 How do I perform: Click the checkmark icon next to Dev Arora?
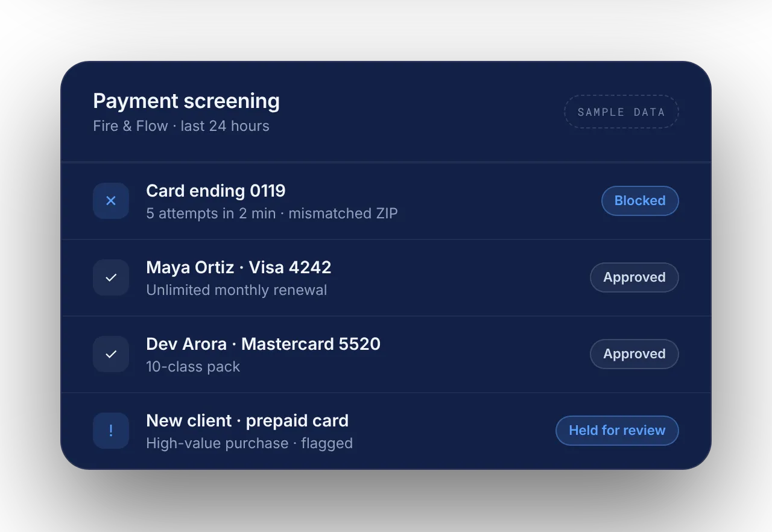pyautogui.click(x=111, y=354)
